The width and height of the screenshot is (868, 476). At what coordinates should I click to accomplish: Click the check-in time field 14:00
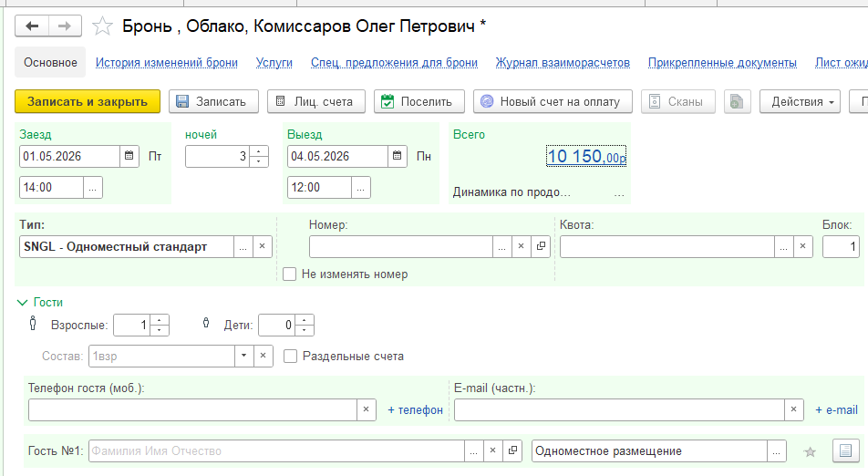(51, 188)
